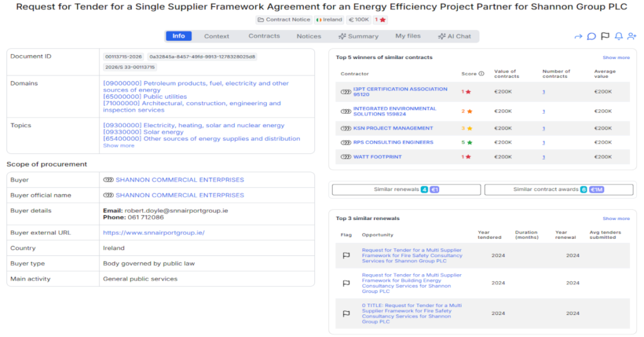Open Shannon Commercial Enterprises official name link
This screenshot has width=644, height=337.
click(x=180, y=196)
